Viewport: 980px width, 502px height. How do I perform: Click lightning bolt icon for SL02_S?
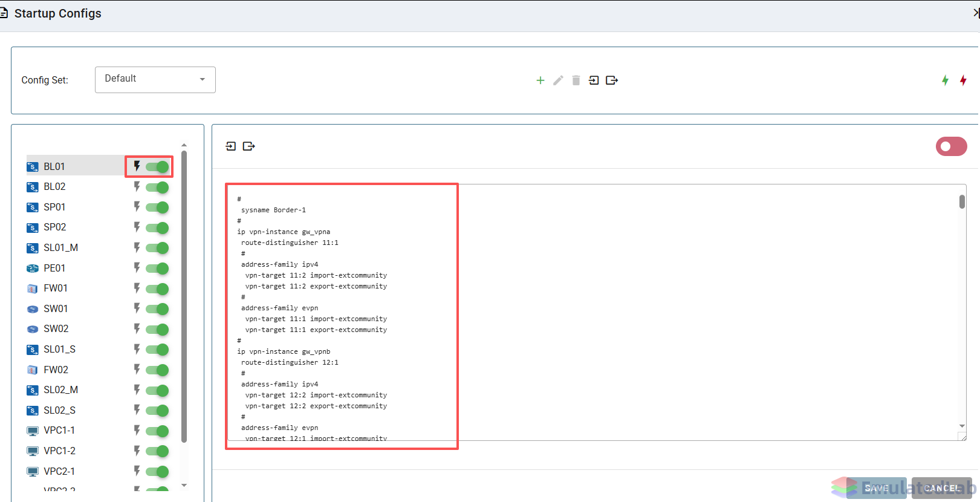click(x=137, y=410)
